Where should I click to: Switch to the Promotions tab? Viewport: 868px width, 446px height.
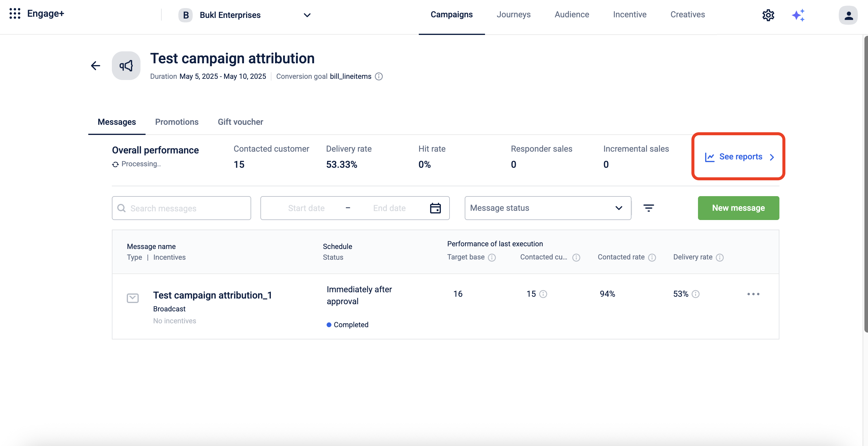177,122
